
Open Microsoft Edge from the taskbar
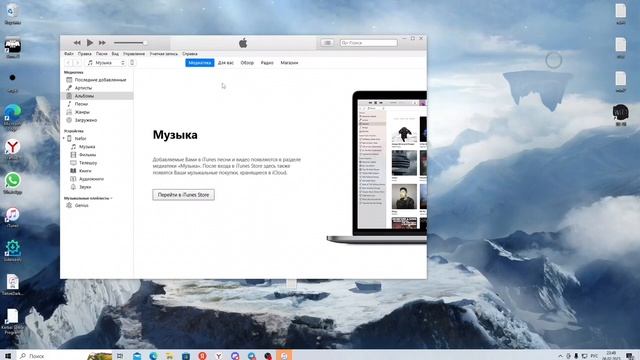153,356
